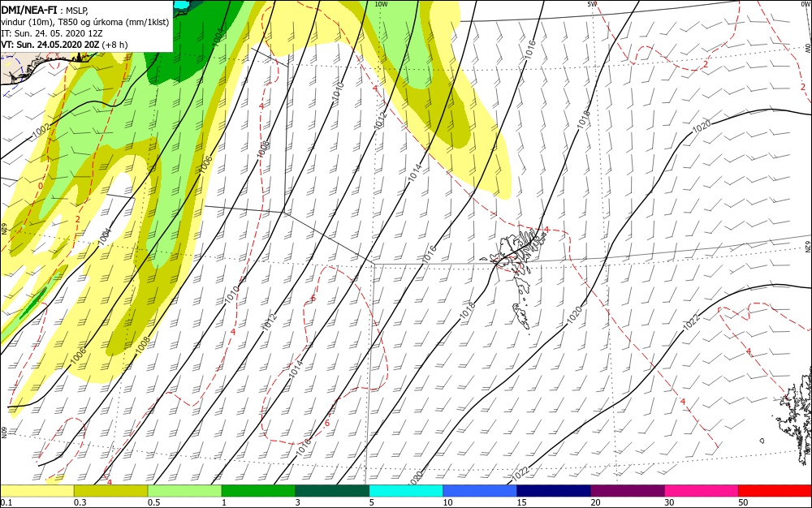812x508 pixels.
Task: Click the 'VT: Sun. 24.05.2020 20Z' valid time
Action: coord(50,45)
